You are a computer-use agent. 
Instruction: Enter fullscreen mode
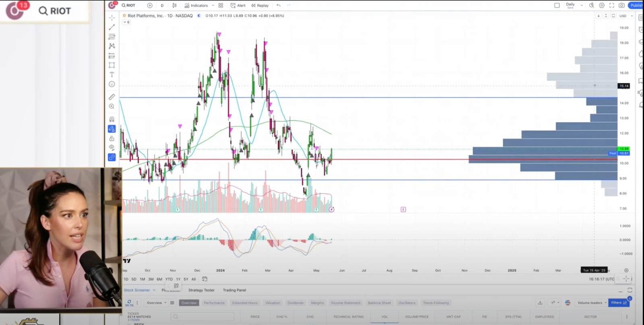(x=612, y=5)
